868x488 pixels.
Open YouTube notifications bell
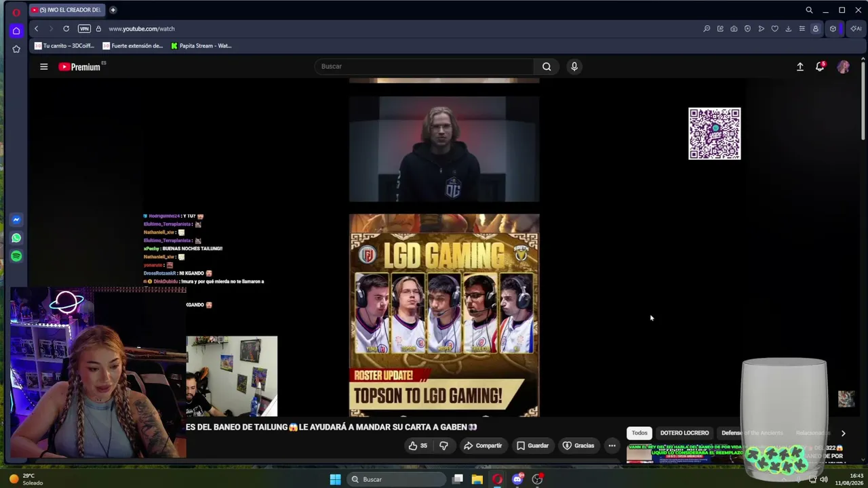[820, 66]
